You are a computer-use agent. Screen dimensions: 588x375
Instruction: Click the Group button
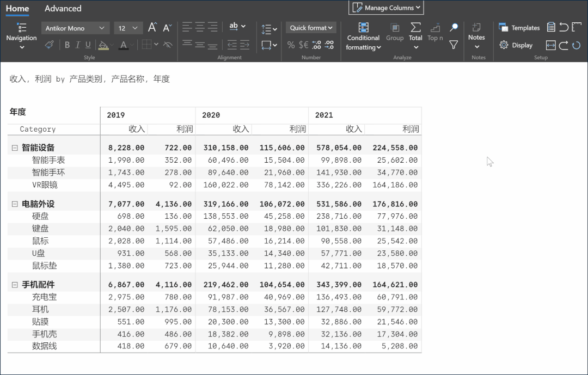click(395, 32)
